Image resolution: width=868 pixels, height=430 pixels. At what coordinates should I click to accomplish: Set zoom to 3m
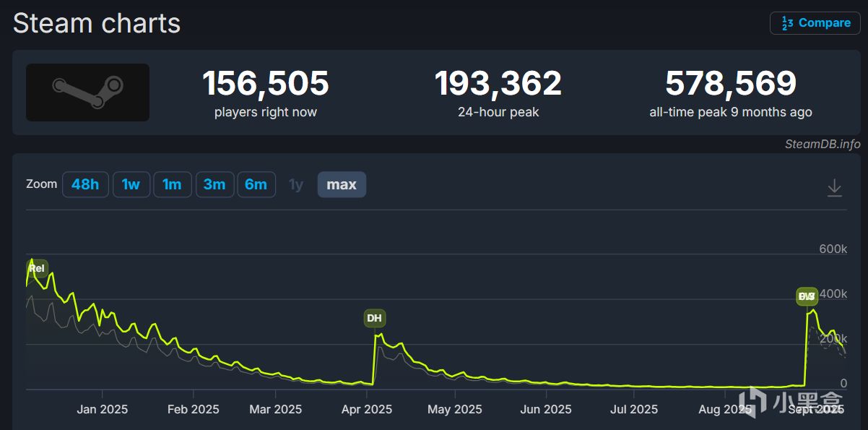point(214,184)
